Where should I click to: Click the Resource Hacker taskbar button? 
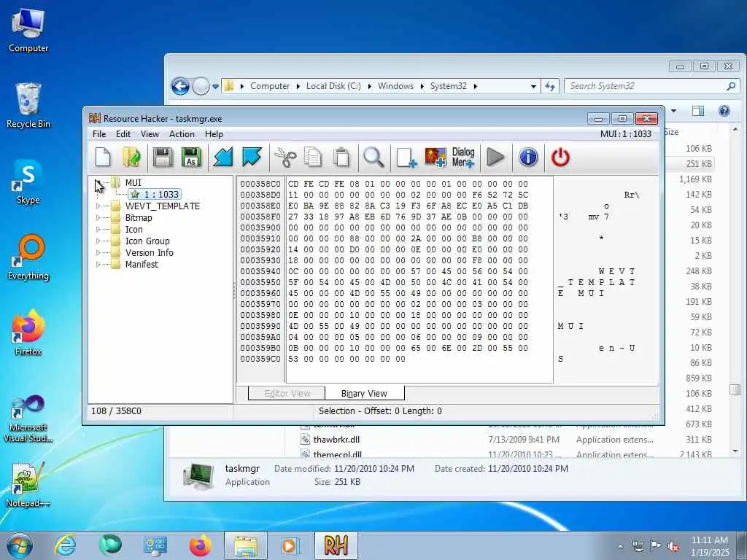pyautogui.click(x=336, y=545)
